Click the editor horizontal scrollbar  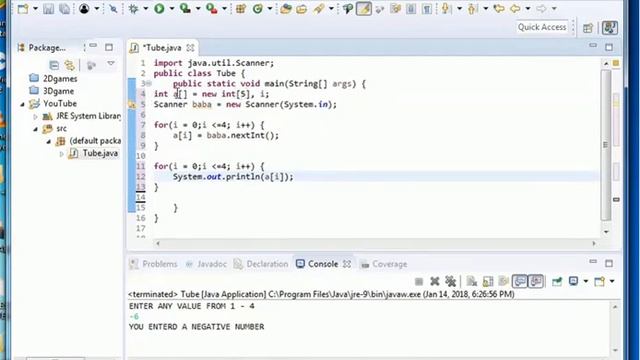[375, 244]
